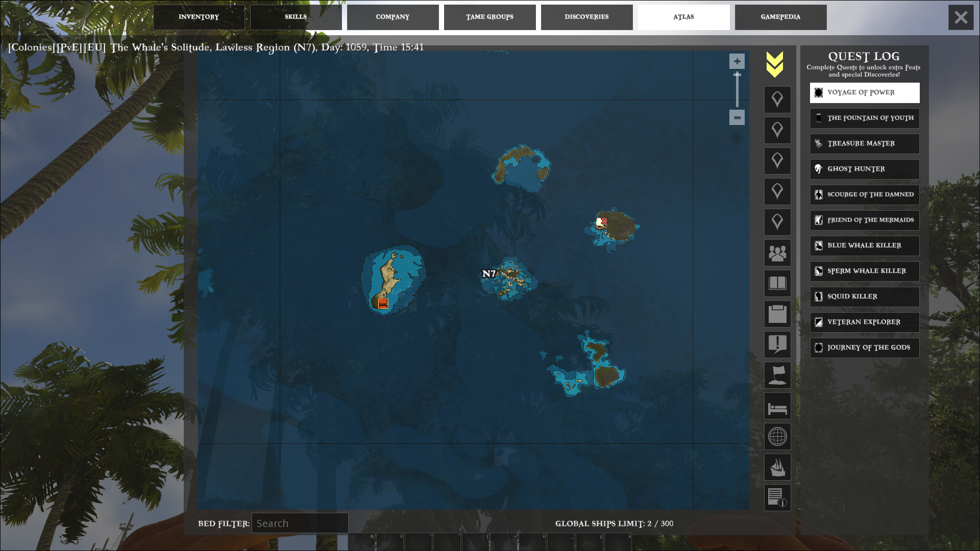Image resolution: width=980 pixels, height=551 pixels.
Task: Toggle the clipboard icon map filter
Action: (777, 314)
